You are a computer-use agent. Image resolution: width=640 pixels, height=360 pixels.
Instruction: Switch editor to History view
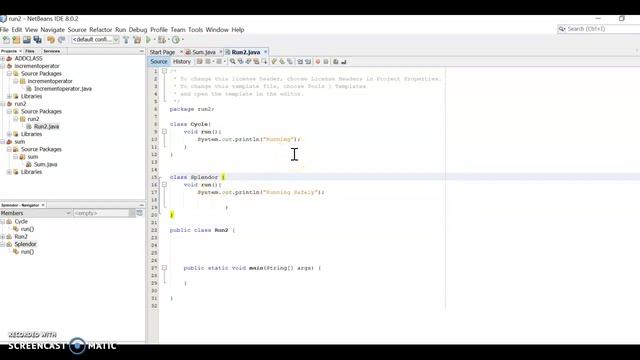click(x=182, y=62)
